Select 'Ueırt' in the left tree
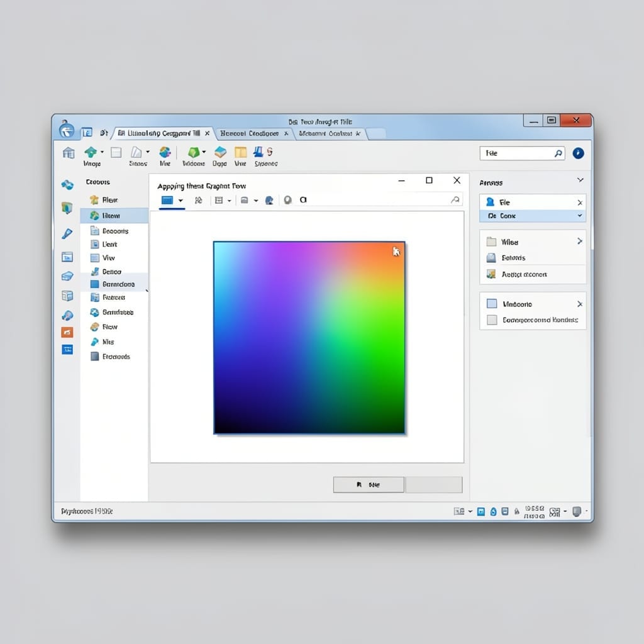 tap(109, 245)
